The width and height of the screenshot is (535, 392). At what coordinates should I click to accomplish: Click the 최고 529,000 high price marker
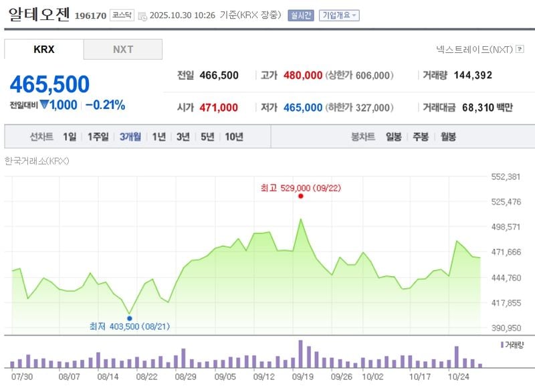[x=300, y=197]
